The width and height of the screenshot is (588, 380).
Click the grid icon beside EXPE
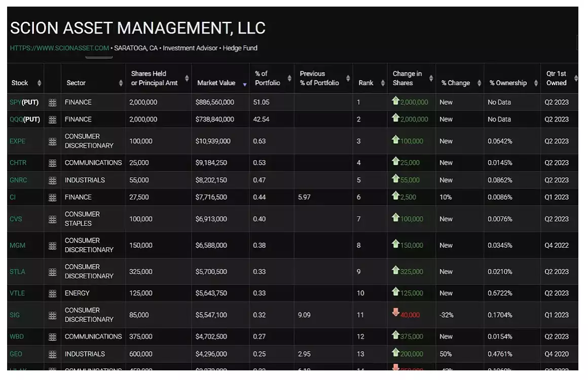tap(52, 141)
